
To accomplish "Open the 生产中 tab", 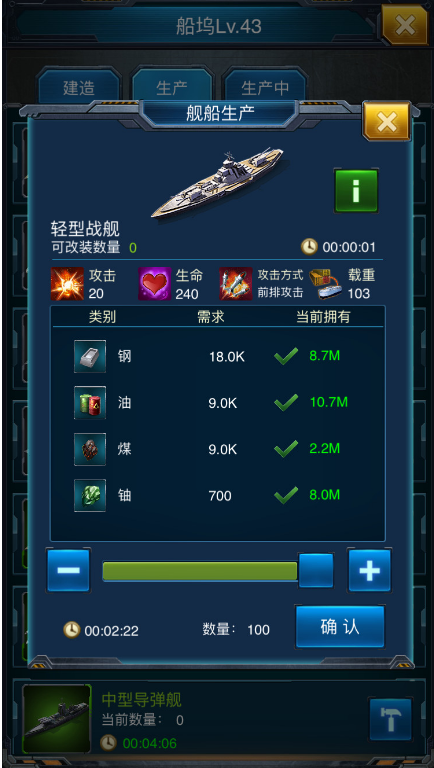I will pos(265,88).
